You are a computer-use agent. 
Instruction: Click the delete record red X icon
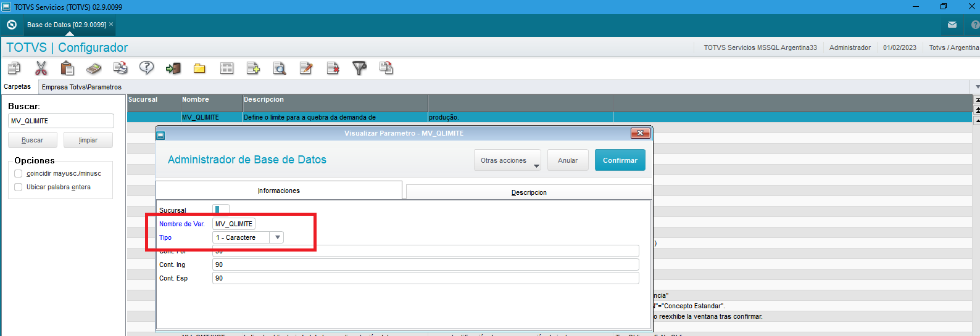(333, 68)
